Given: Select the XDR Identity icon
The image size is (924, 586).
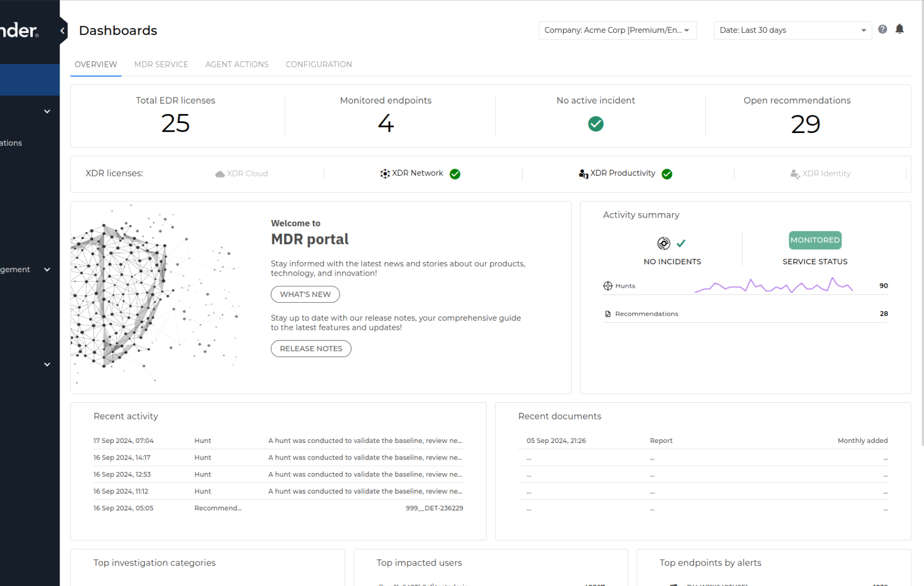Looking at the screenshot, I should point(795,174).
